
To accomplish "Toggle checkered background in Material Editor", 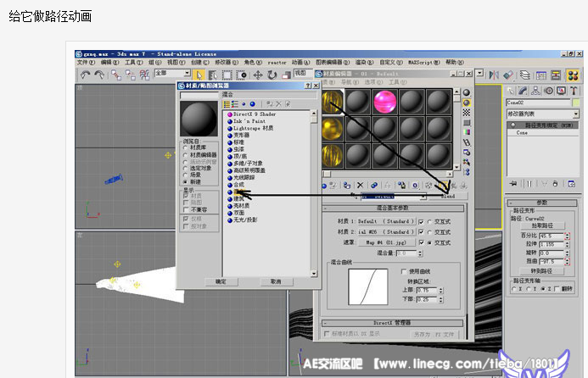I will [467, 113].
